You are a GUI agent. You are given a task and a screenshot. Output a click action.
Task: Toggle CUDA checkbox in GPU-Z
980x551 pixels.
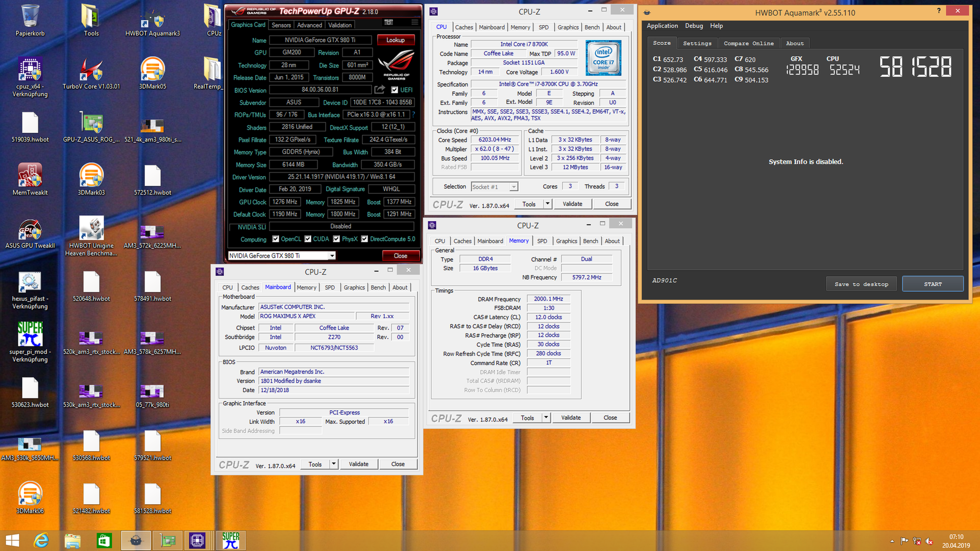pyautogui.click(x=308, y=239)
